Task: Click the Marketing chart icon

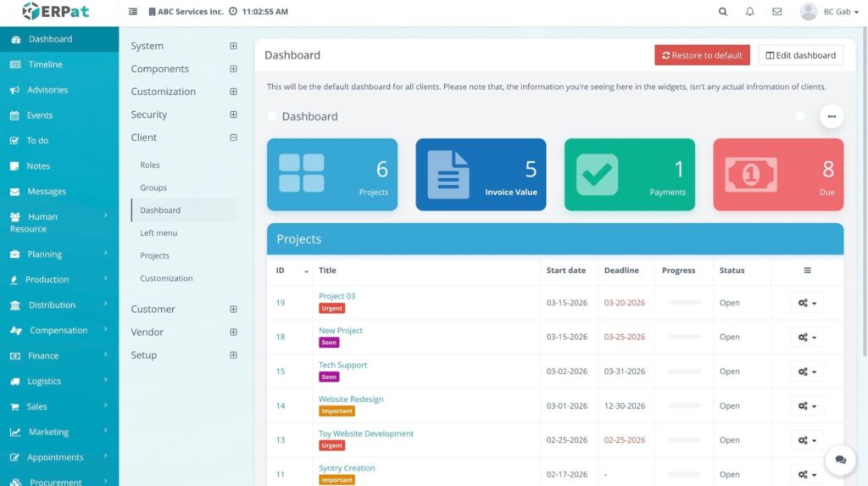Action: [x=15, y=433]
